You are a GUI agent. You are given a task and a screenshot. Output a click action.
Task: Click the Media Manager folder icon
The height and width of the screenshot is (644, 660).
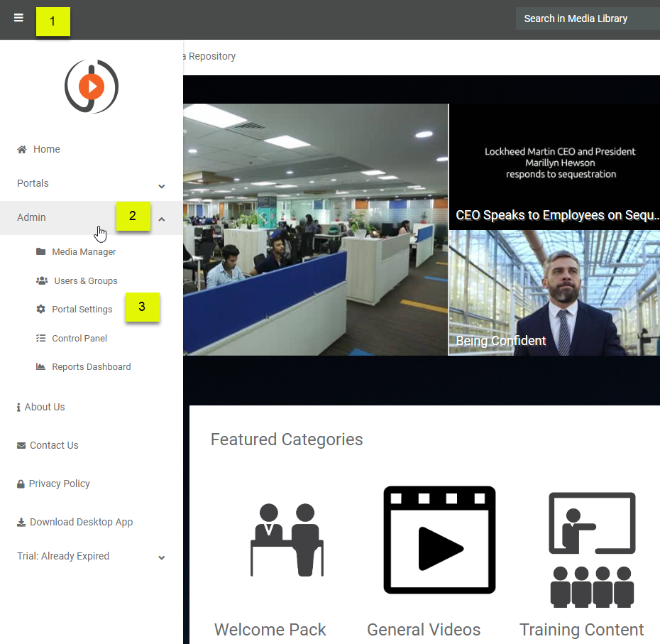[40, 252]
